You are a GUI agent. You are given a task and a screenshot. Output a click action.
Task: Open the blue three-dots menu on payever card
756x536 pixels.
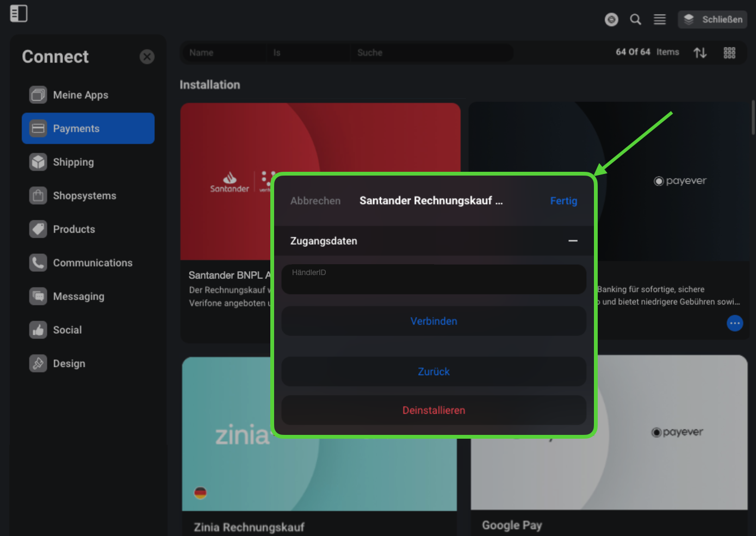pyautogui.click(x=735, y=323)
